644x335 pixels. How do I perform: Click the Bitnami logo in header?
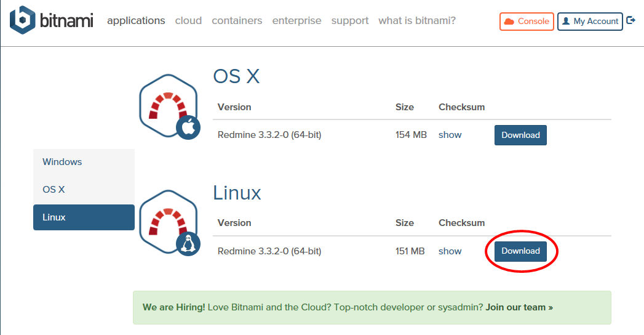[52, 20]
